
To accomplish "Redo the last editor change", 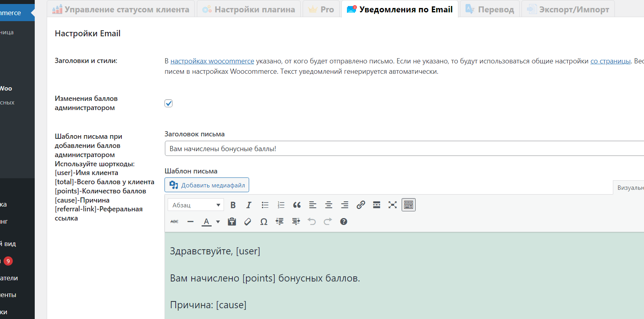I will pos(328,222).
